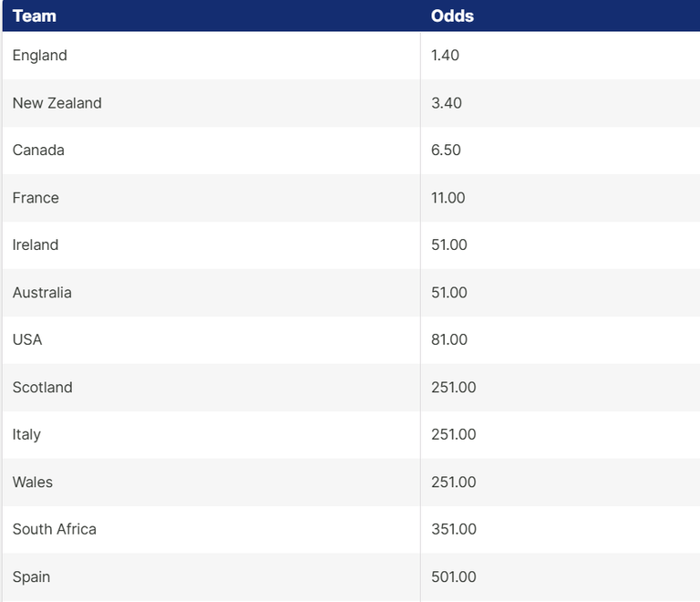This screenshot has height=602, width=700.
Task: Click South Africa's 351.00 odds
Action: [x=454, y=529]
